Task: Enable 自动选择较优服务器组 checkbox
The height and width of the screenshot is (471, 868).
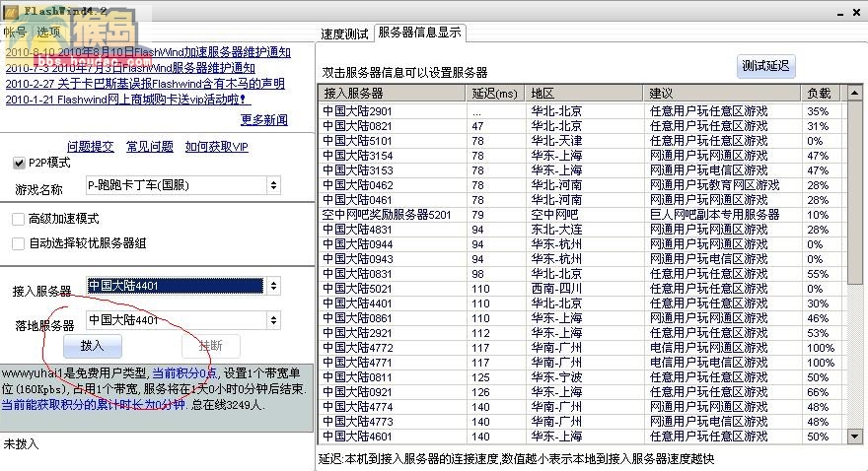Action: (x=19, y=243)
